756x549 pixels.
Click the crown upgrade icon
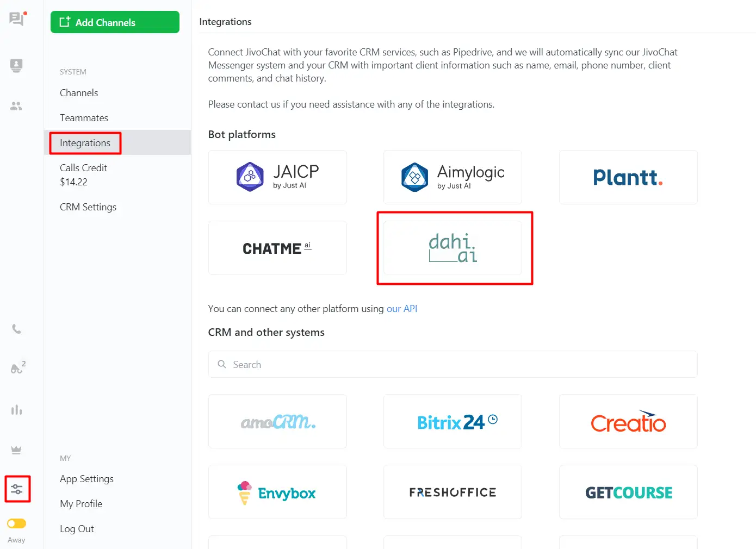pos(16,450)
